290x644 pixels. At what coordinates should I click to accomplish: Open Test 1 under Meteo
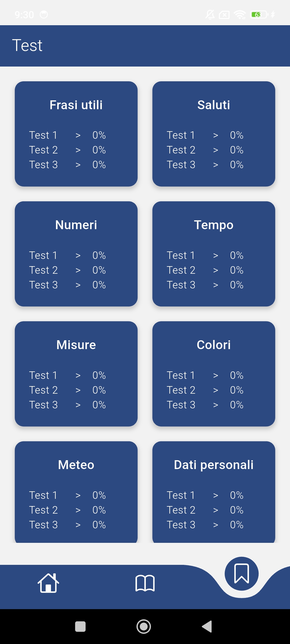click(x=43, y=495)
